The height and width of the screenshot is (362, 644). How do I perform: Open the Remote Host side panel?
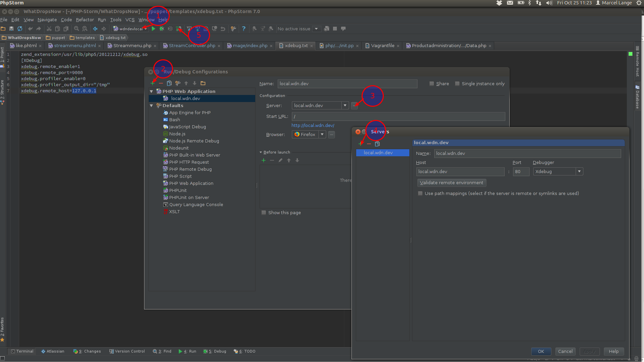[x=637, y=62]
